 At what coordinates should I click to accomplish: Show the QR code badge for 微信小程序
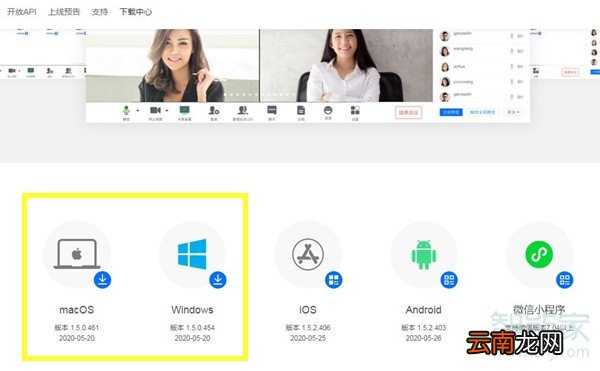(x=565, y=280)
